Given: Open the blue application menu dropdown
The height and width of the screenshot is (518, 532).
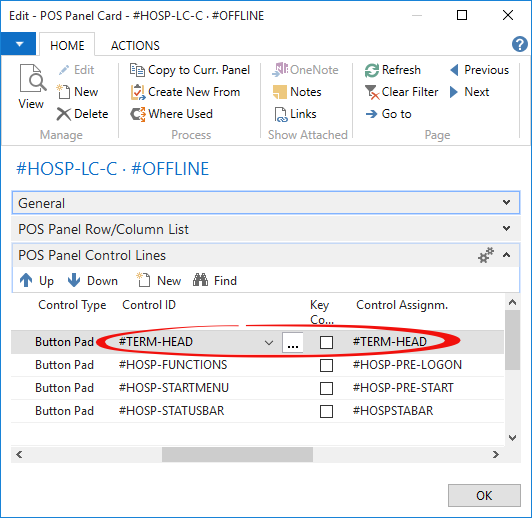Looking at the screenshot, I should 18,44.
